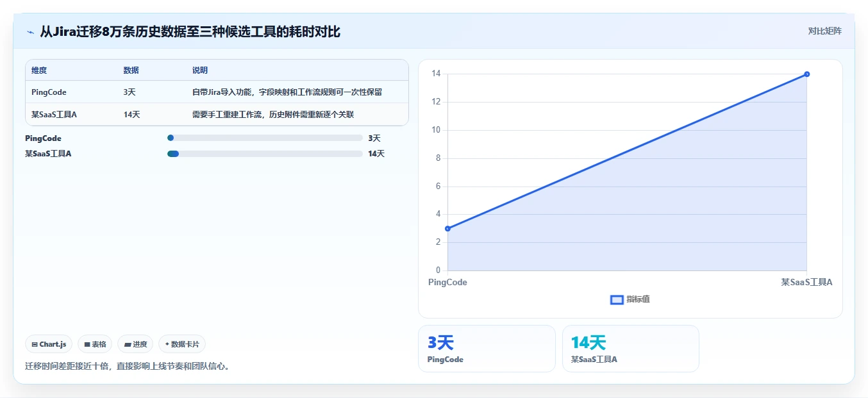Click the blue 指标值 legend color box
The height and width of the screenshot is (398, 868).
pyautogui.click(x=617, y=299)
